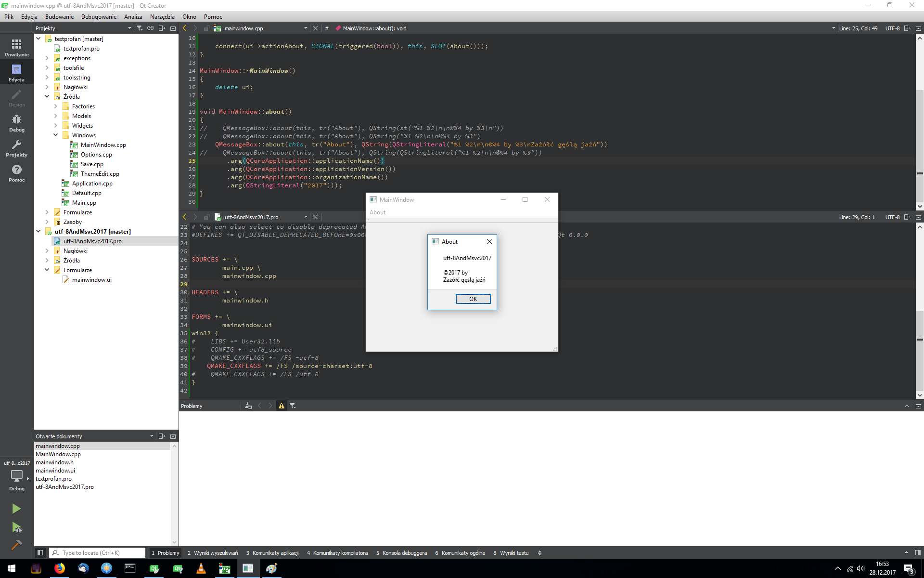Toggle the warnings icon in Problemy pane
Viewport: 924px width, 578px height.
[282, 406]
